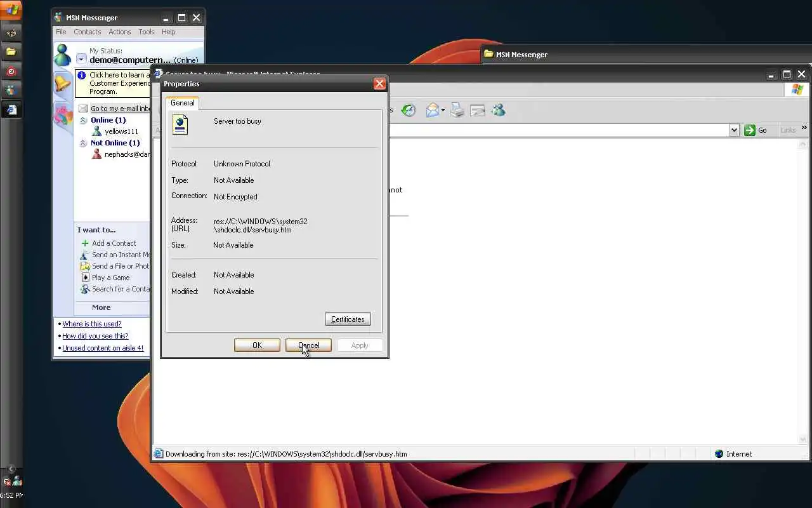Viewport: 812px width, 508px height.
Task: Click the Internet zone globe in status bar
Action: (x=719, y=454)
